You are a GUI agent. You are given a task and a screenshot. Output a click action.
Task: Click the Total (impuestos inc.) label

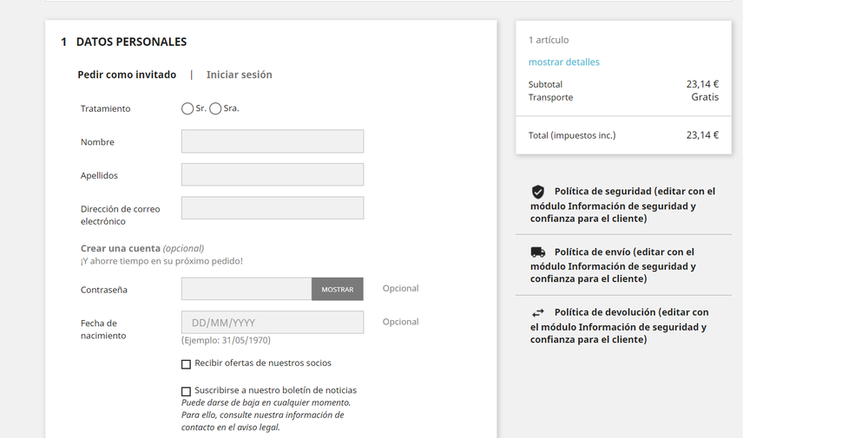(x=572, y=135)
